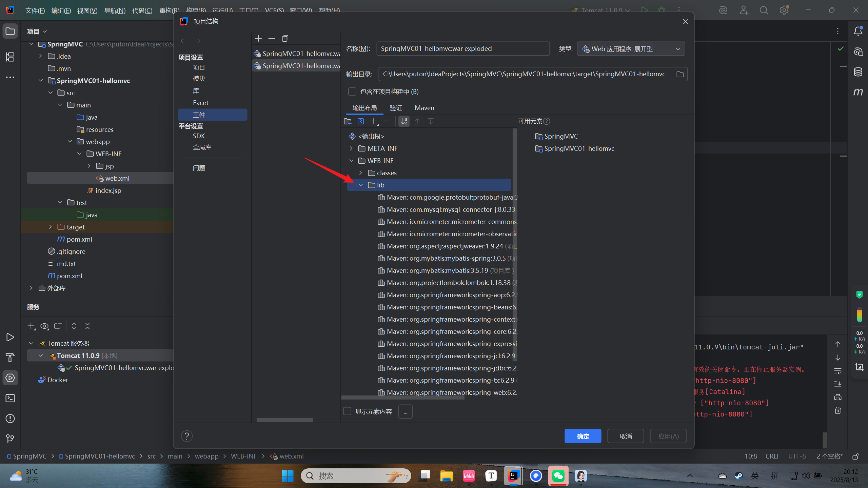Image resolution: width=868 pixels, height=488 pixels.
Task: Collapse the Tomcat 服务器 node
Action: click(31, 343)
